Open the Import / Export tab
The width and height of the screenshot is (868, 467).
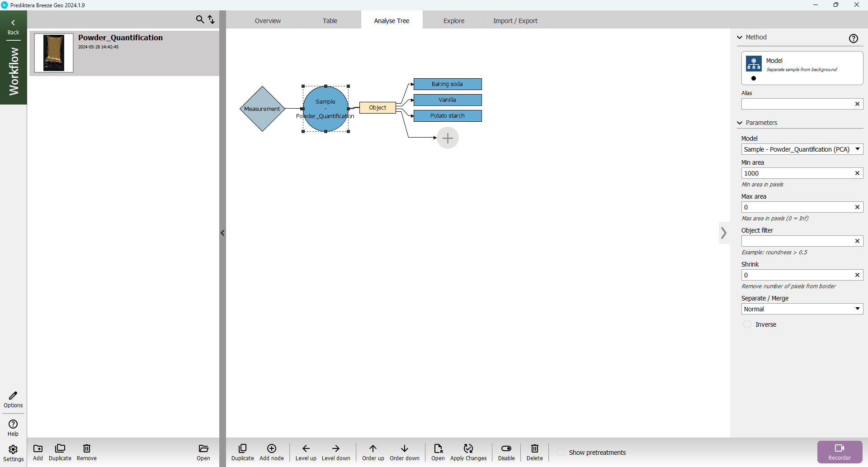click(515, 21)
